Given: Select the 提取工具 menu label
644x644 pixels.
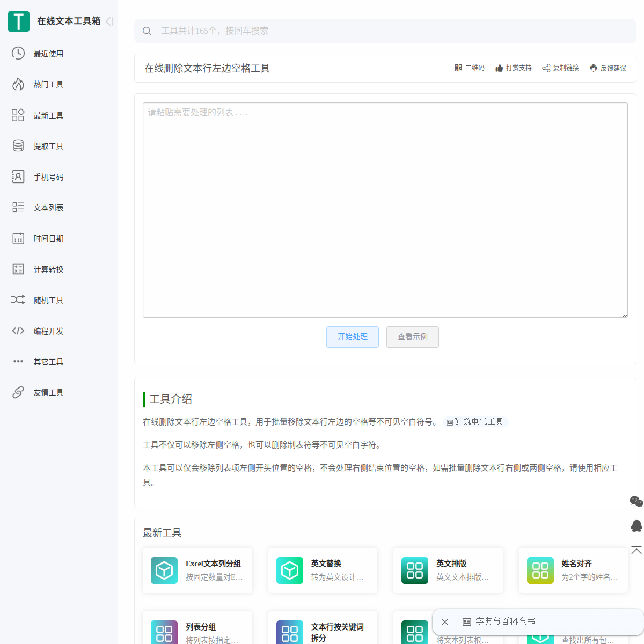Looking at the screenshot, I should click(48, 146).
